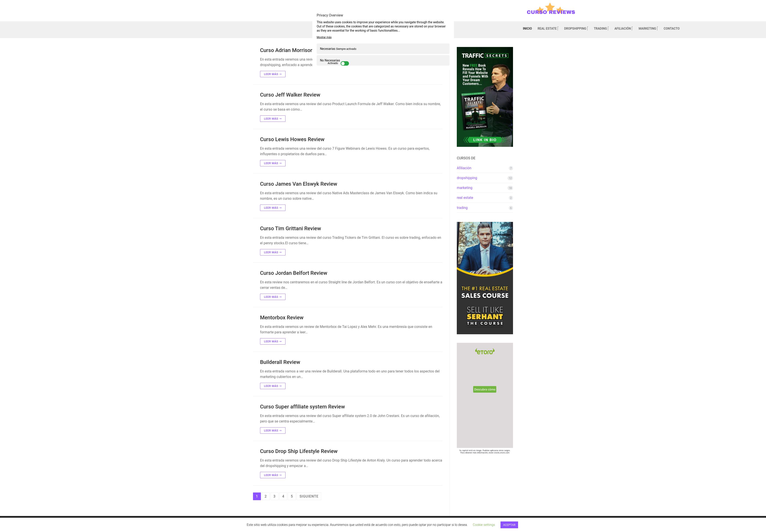Click LEER MÁS under Builderall Review
The height and width of the screenshot is (532, 766).
point(273,386)
